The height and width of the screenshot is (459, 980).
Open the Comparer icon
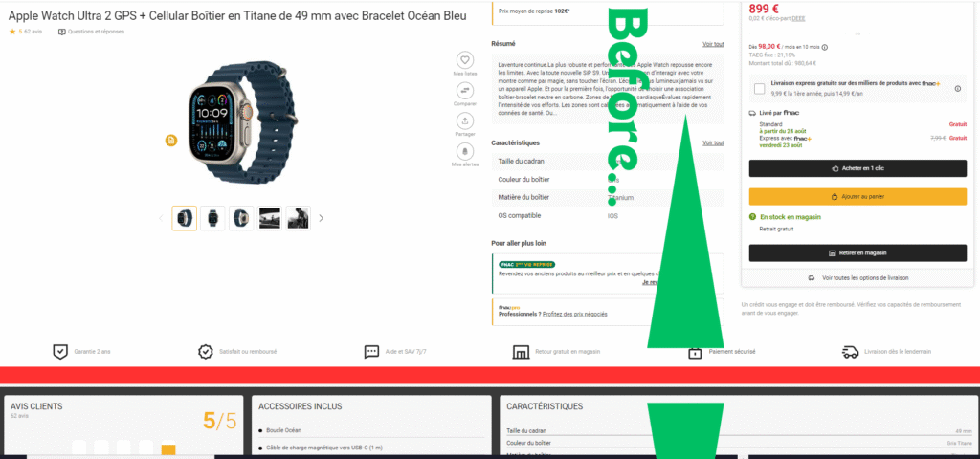click(x=464, y=91)
